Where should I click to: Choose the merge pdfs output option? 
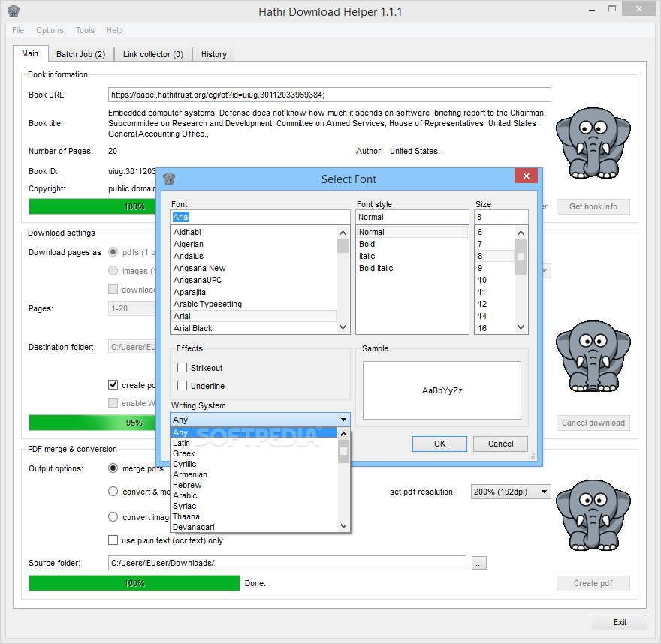coord(113,468)
